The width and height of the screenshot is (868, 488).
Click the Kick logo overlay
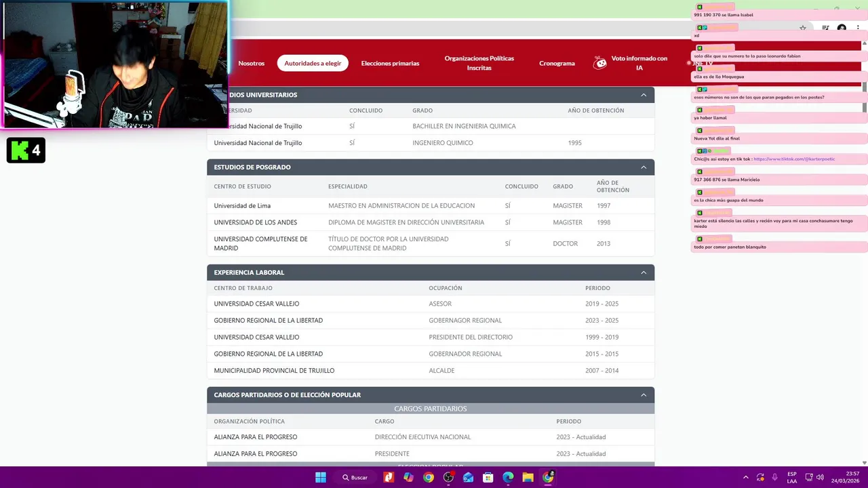pyautogui.click(x=26, y=150)
